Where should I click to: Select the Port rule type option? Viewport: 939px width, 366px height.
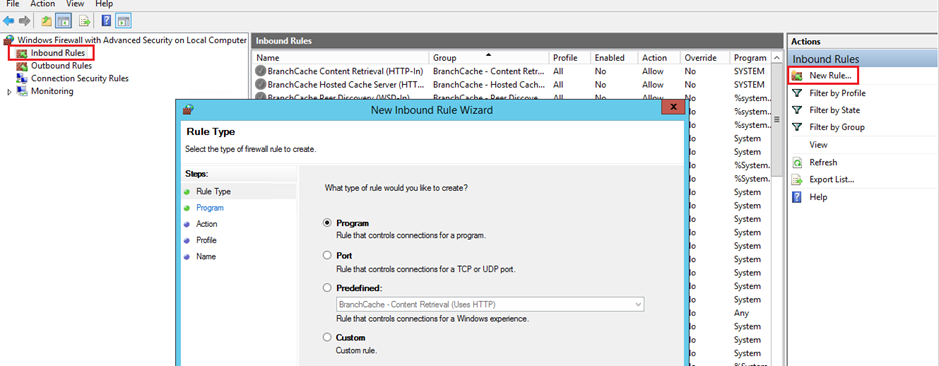[x=327, y=255]
